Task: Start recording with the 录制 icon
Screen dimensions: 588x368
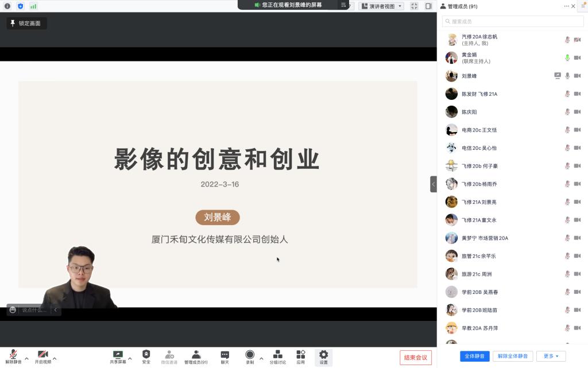Action: [x=250, y=357]
